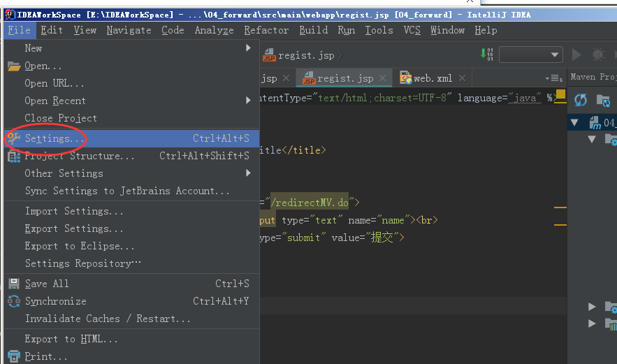This screenshot has height=364, width=617.
Task: Click the Run play button
Action: [576, 54]
